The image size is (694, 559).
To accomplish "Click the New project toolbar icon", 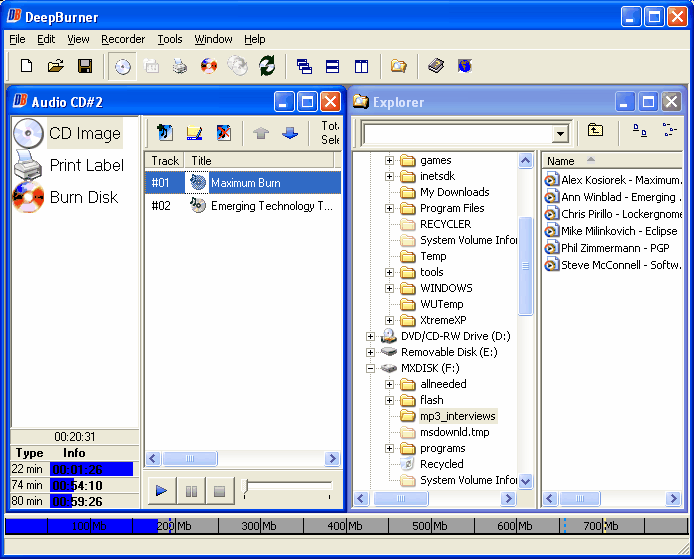I will pyautogui.click(x=27, y=66).
